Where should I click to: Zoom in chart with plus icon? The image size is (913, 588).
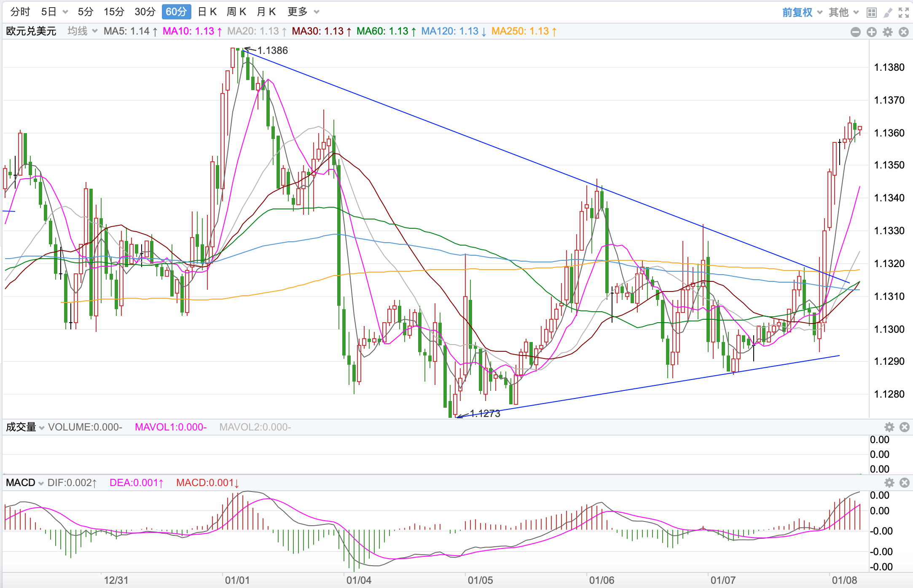click(872, 32)
